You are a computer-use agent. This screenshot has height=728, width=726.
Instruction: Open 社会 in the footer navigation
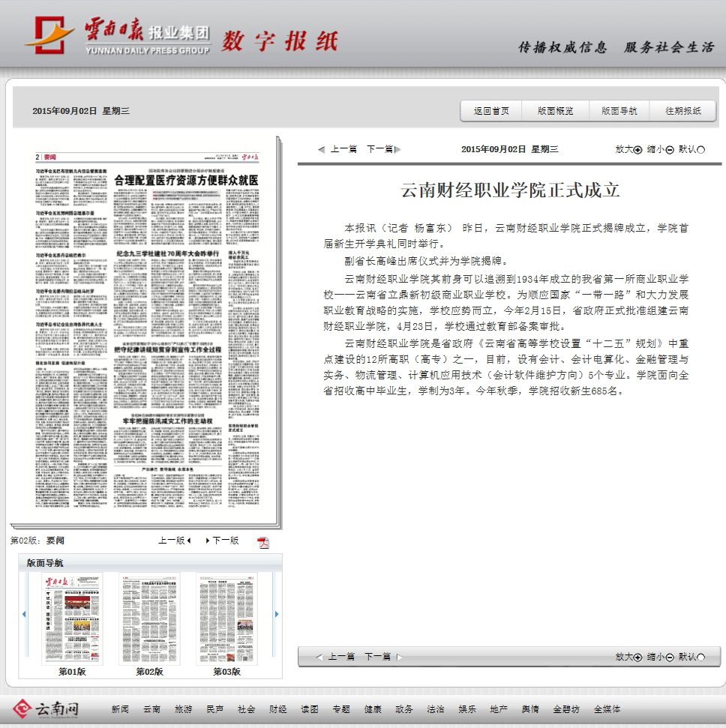(246, 709)
